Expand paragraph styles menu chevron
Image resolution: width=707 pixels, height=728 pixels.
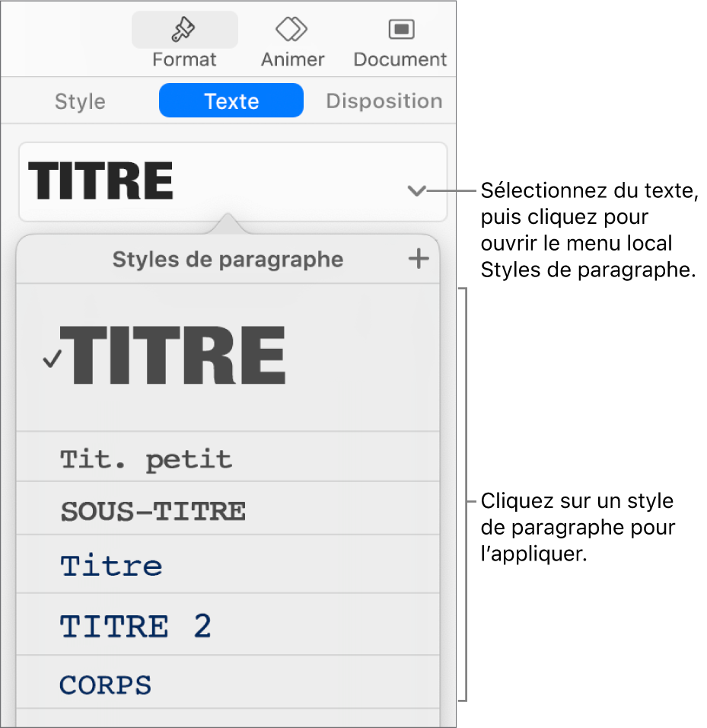[x=416, y=191]
